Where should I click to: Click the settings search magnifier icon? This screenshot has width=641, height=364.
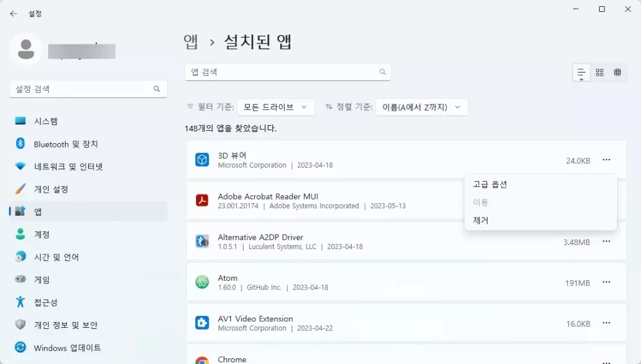coord(156,89)
